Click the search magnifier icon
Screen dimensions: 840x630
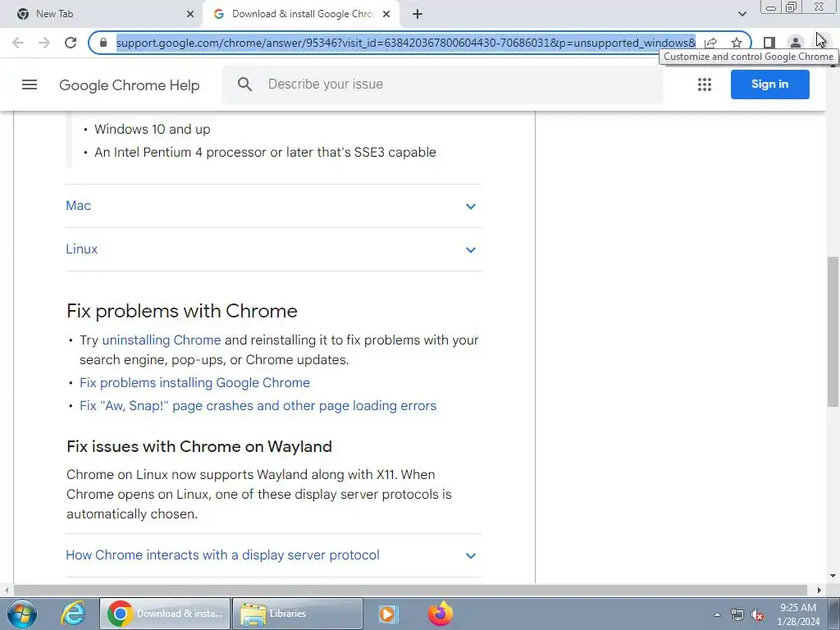point(244,84)
